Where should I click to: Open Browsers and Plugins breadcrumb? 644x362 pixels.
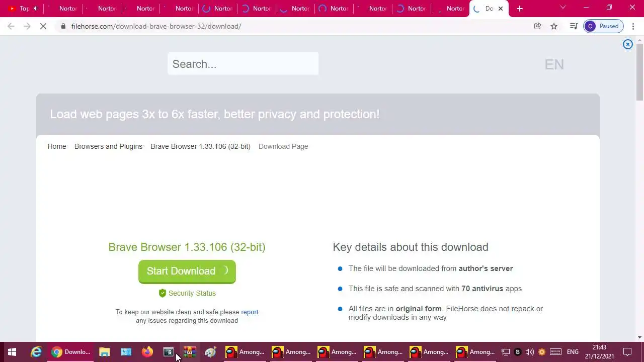point(108,146)
